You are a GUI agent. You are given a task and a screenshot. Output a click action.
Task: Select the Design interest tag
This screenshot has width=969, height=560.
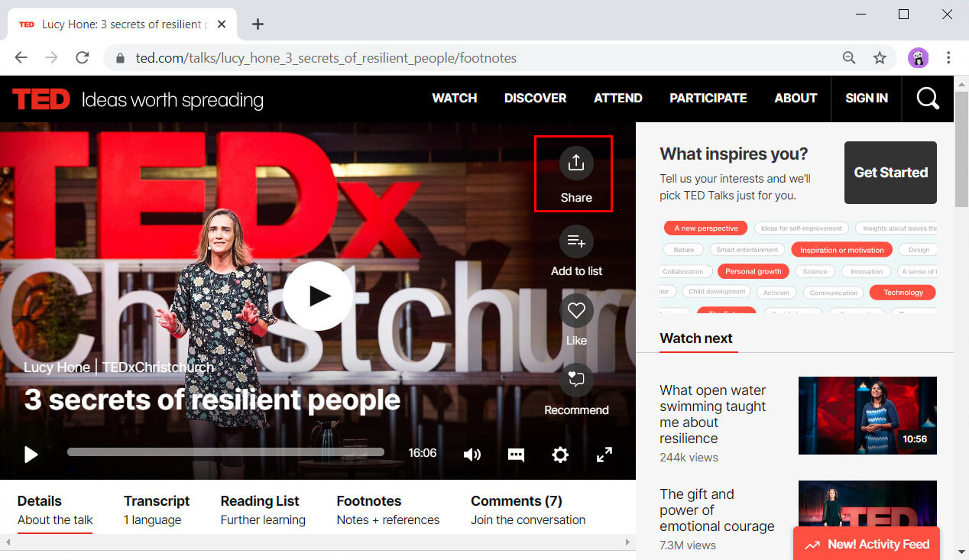(918, 250)
